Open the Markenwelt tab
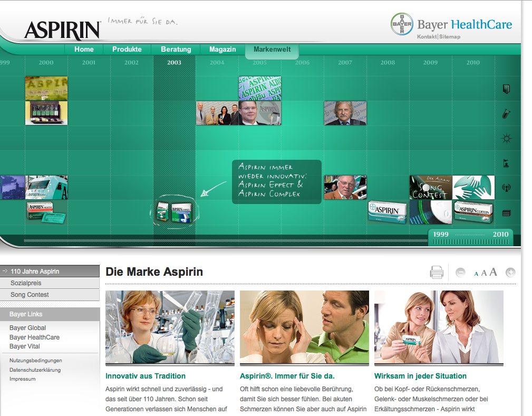Screen dimensions: 532x416 tap(272, 50)
